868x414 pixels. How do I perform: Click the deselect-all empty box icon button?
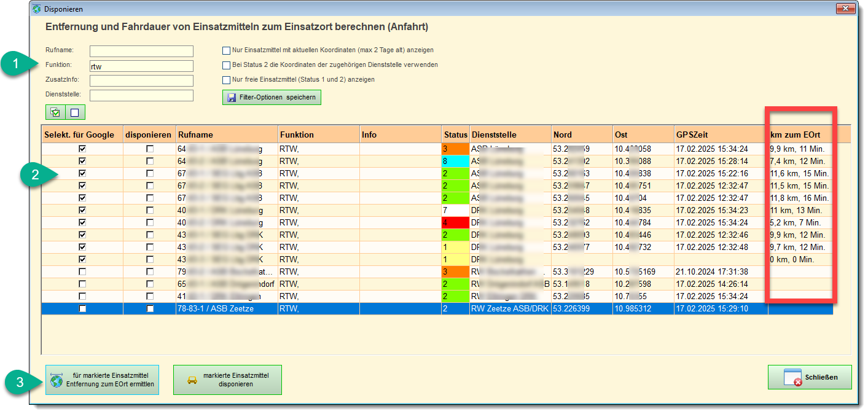point(75,112)
